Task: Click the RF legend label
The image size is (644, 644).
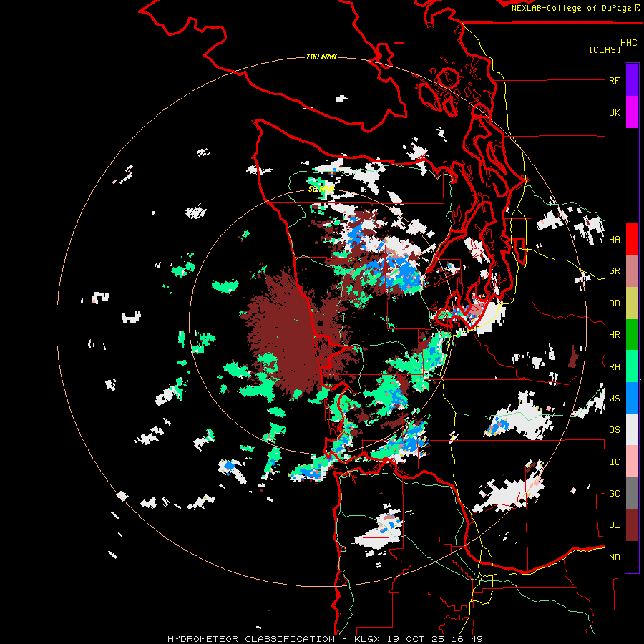Action: click(x=614, y=81)
